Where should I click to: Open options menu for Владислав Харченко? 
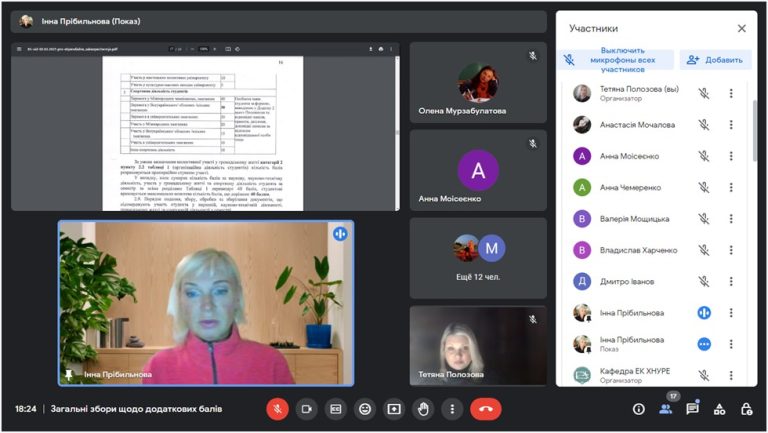click(x=731, y=250)
